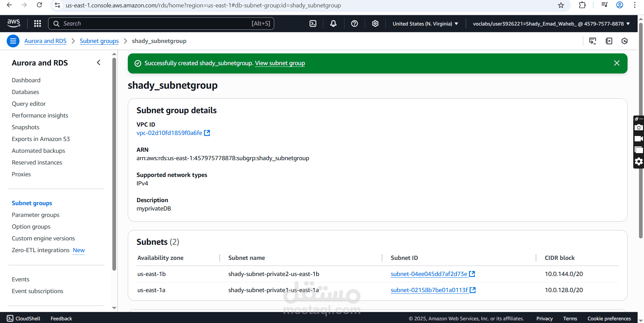Open Databases in the sidebar
Screen dimensions: 644x323
[25, 92]
